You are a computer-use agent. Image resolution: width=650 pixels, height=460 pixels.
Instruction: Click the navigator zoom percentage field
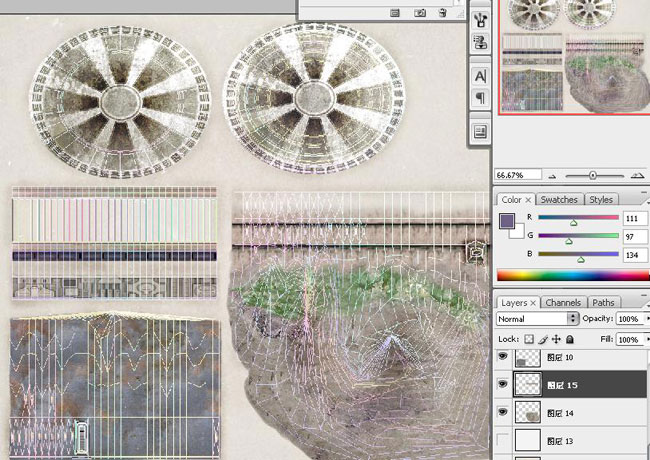518,175
